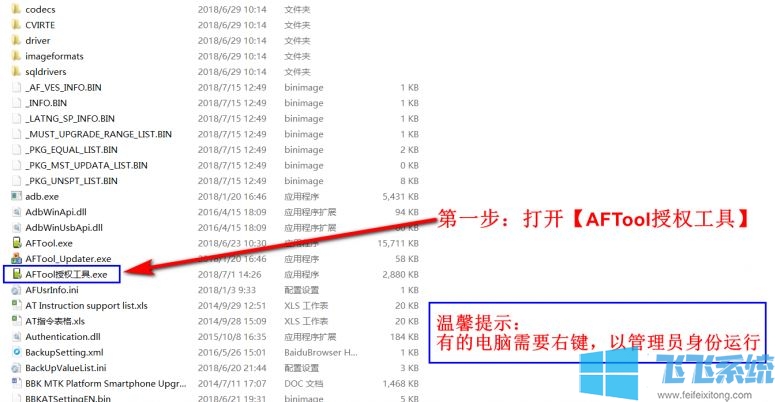Click the _PKG_UNSPT_LIST.BIN file icon
This screenshot has height=402, width=776.
(x=16, y=181)
